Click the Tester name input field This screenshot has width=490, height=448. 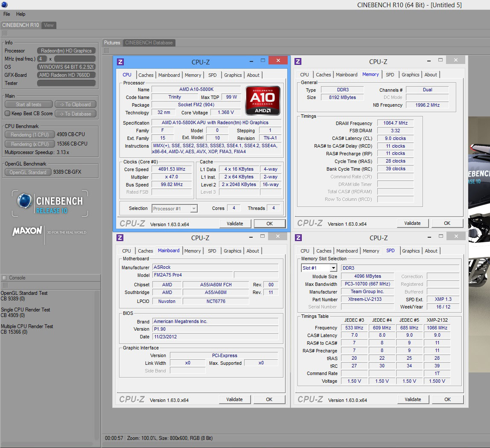[66, 83]
